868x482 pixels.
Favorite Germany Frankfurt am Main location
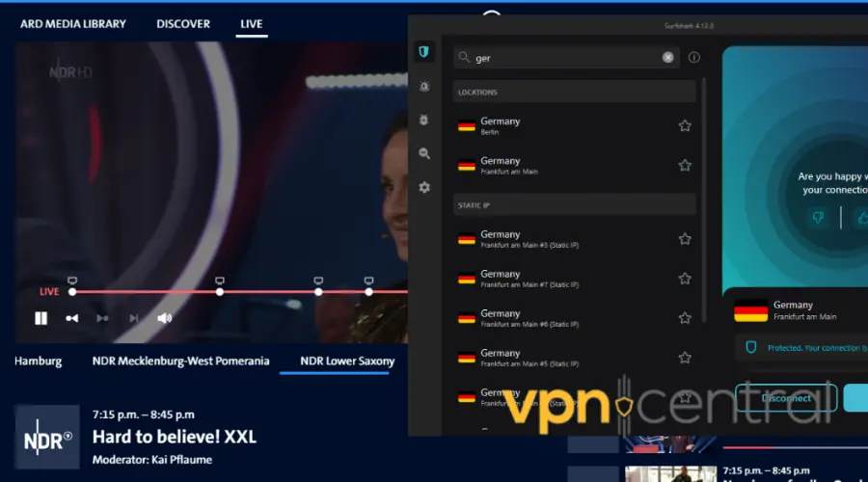click(685, 166)
